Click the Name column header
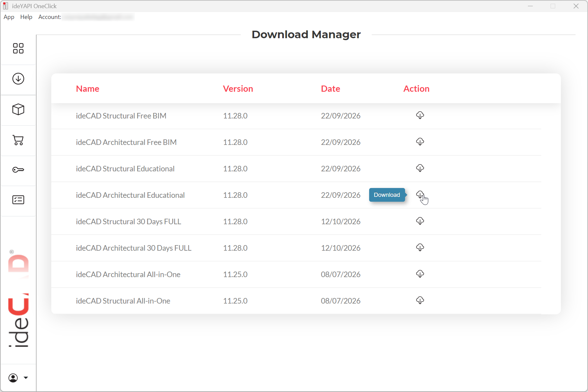The width and height of the screenshot is (588, 392). (88, 89)
